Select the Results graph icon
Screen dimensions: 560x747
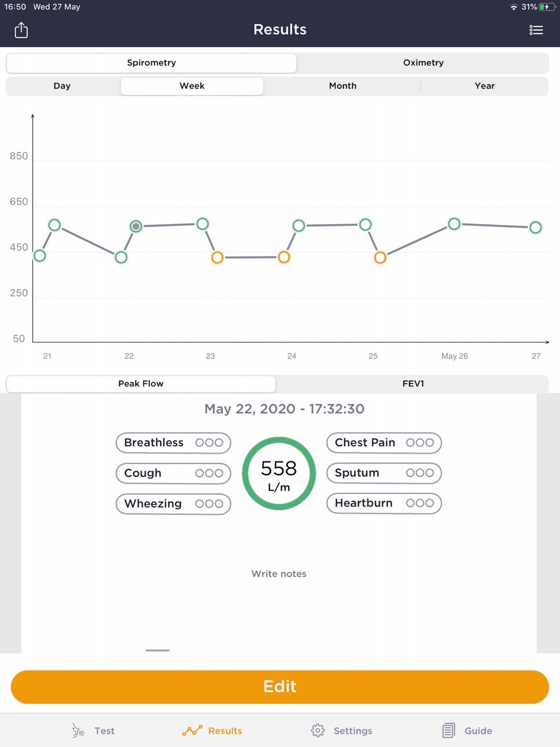point(192,731)
